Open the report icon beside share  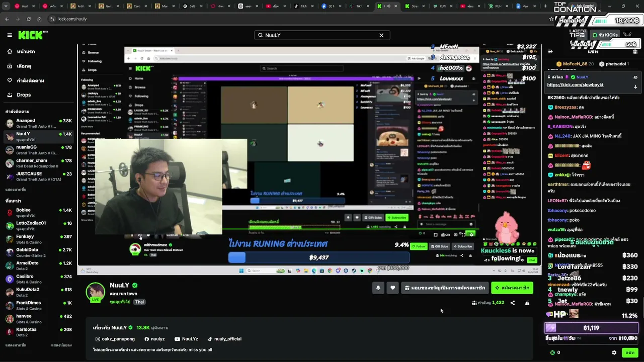527,303
